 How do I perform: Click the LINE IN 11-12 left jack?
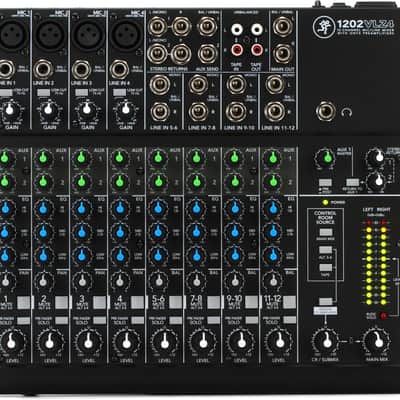[x=275, y=85]
